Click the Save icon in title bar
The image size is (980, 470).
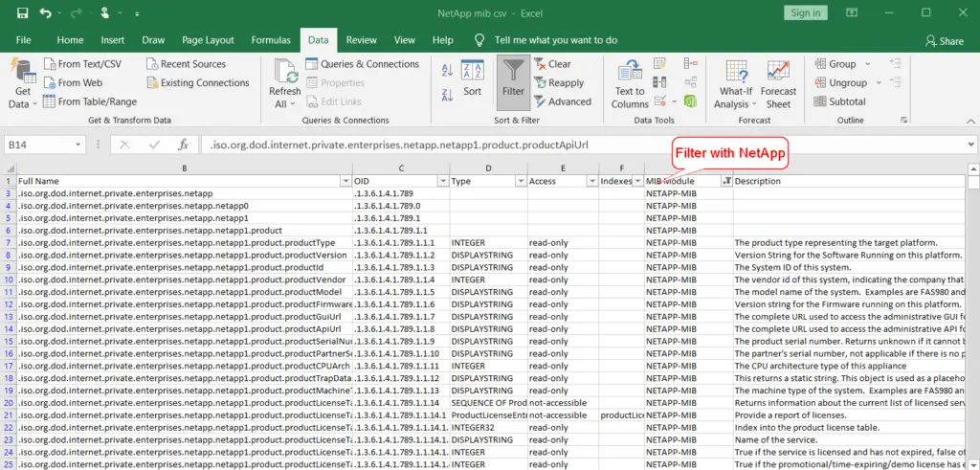(23, 13)
